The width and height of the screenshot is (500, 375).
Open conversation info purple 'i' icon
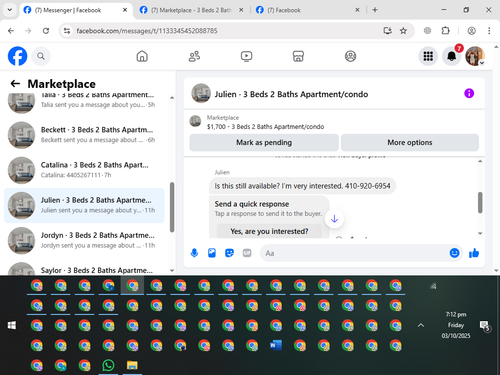point(469,93)
